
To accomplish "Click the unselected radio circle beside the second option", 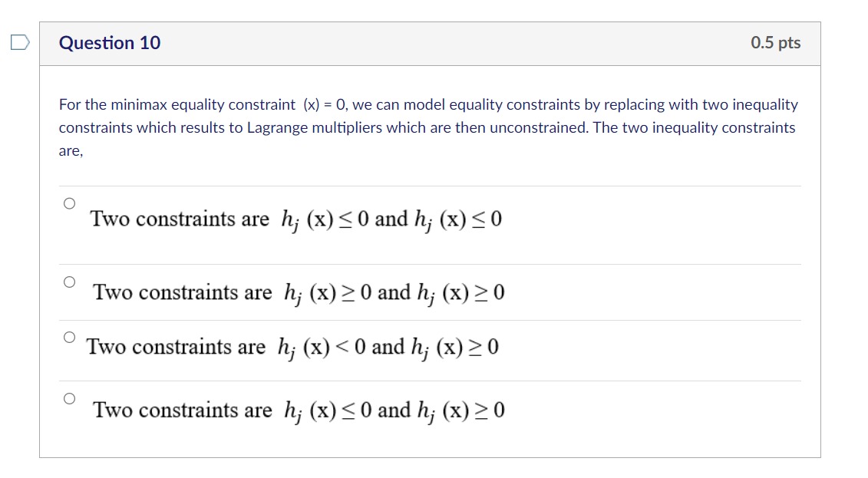I will (x=68, y=283).
